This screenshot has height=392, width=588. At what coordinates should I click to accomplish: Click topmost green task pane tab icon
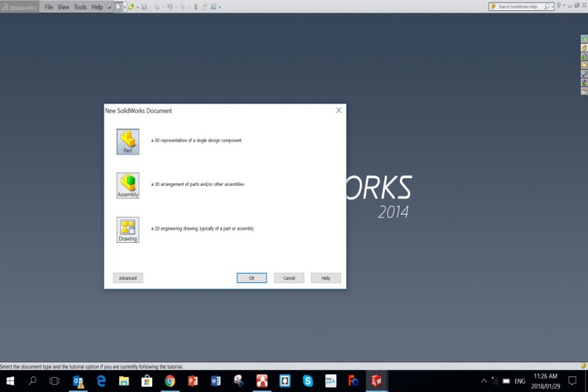[584, 39]
